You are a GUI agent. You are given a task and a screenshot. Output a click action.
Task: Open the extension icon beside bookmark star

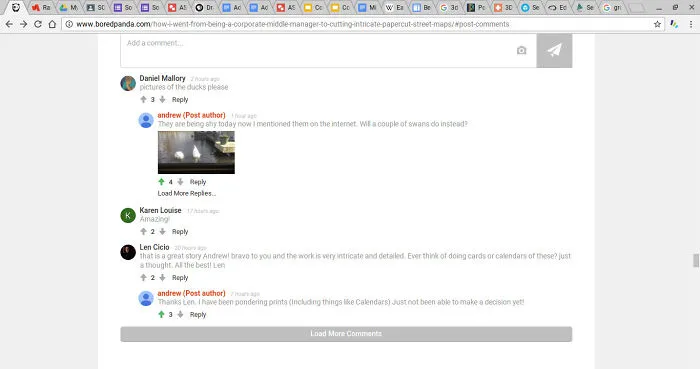tap(674, 24)
